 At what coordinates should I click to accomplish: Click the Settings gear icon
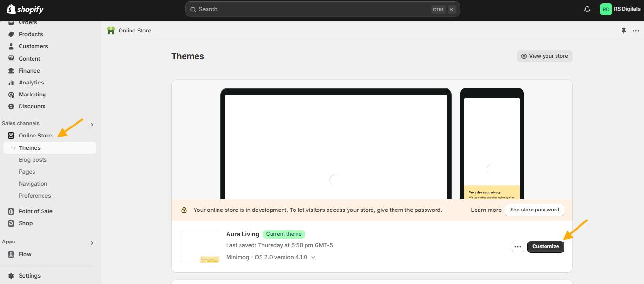(x=11, y=276)
